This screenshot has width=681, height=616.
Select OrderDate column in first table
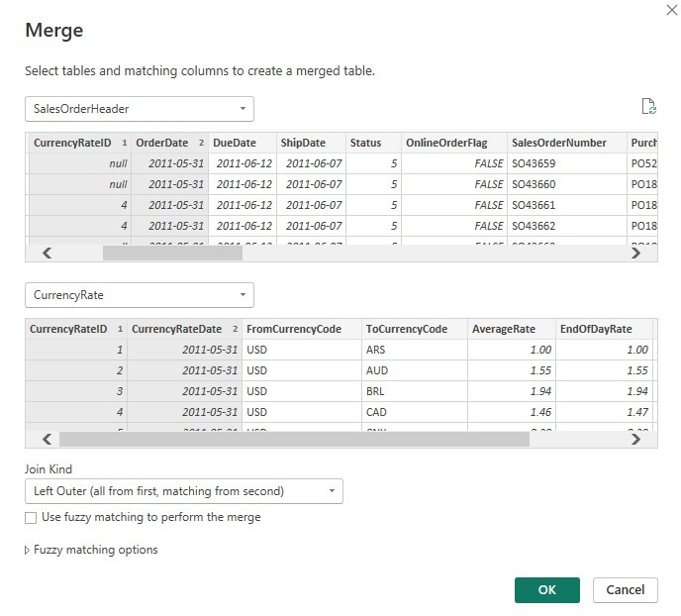161,143
